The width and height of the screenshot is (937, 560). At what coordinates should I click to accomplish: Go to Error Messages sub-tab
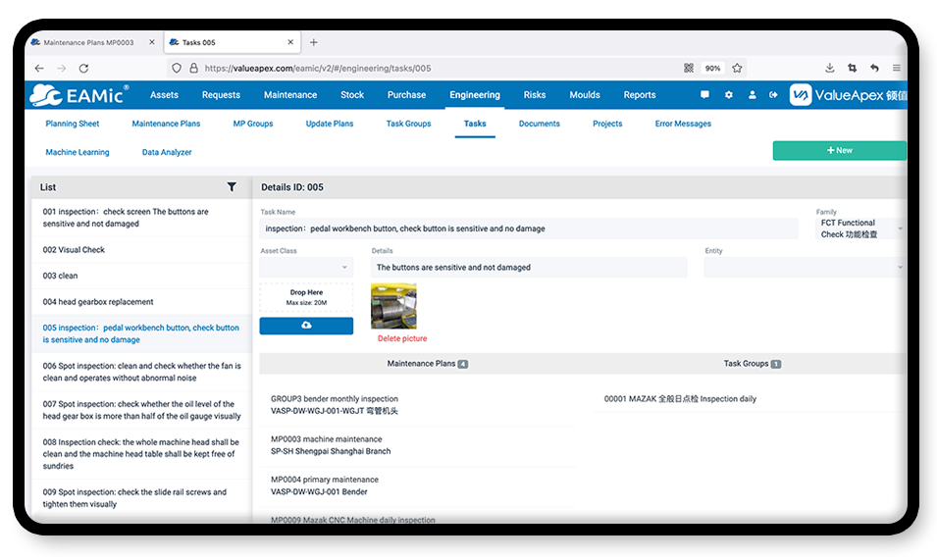point(683,124)
